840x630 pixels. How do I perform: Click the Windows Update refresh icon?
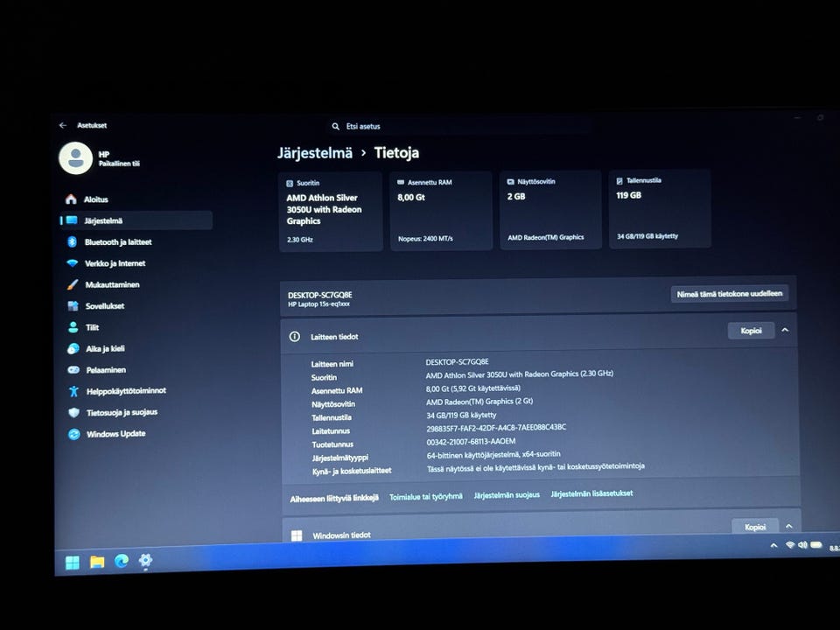point(73,434)
